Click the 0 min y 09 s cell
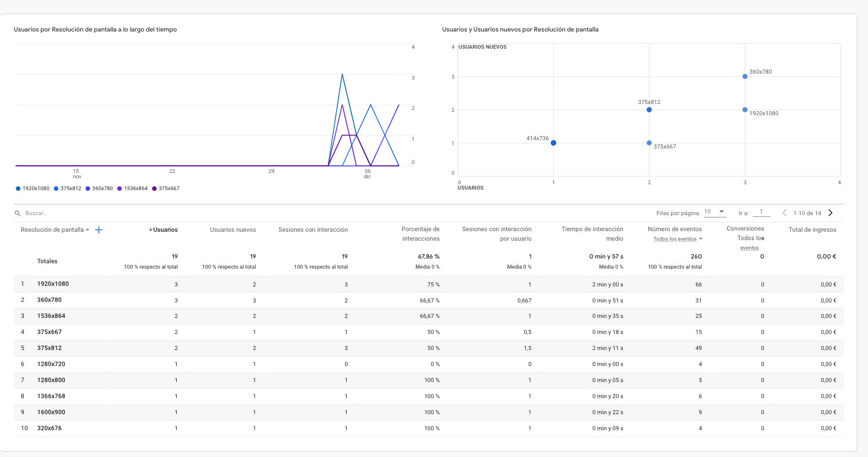The image size is (868, 457). tap(608, 428)
